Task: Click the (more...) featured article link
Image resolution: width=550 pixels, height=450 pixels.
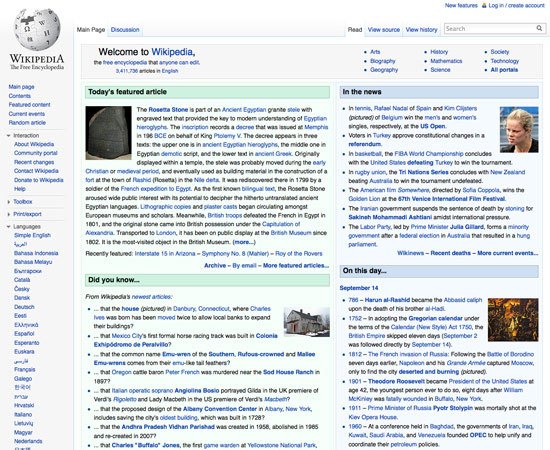Action: coord(244,242)
